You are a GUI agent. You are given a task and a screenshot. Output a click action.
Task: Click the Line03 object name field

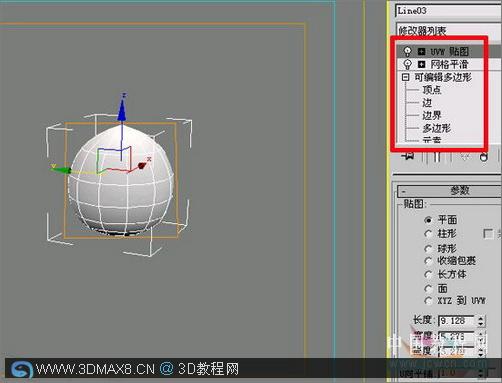coord(449,11)
